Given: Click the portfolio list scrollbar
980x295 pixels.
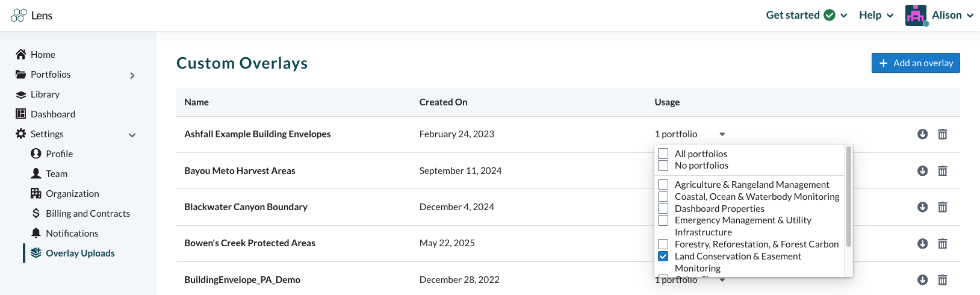Looking at the screenshot, I should (849, 196).
